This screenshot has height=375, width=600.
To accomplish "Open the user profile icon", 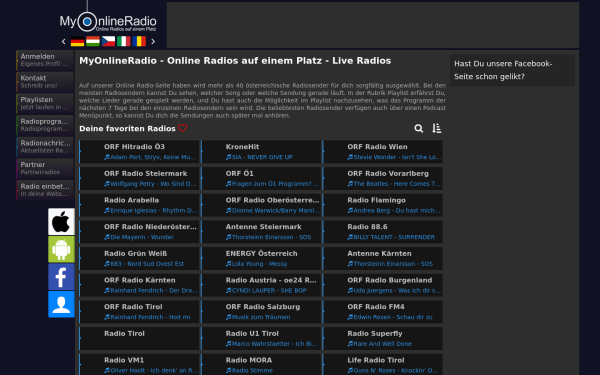I will [61, 304].
